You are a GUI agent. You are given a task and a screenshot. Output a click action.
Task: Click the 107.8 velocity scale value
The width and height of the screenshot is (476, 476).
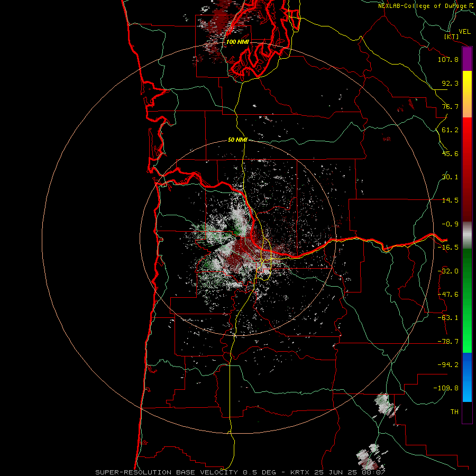[x=448, y=59]
